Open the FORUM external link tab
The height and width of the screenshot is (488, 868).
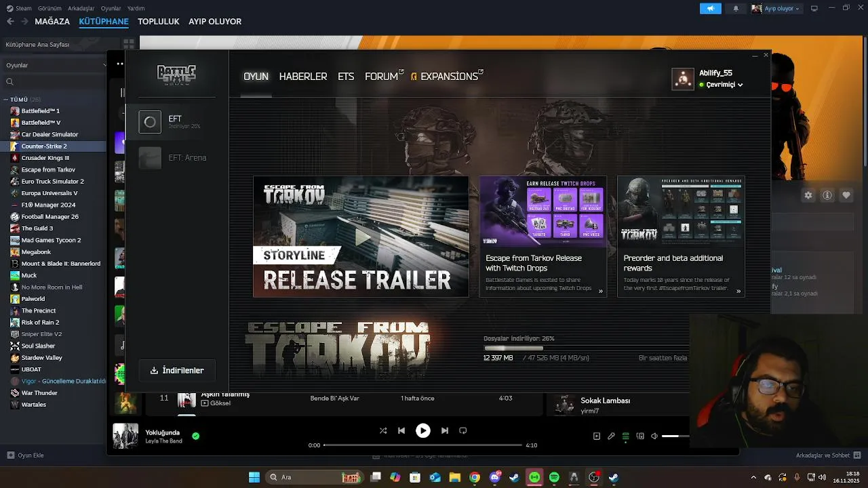[x=384, y=77]
